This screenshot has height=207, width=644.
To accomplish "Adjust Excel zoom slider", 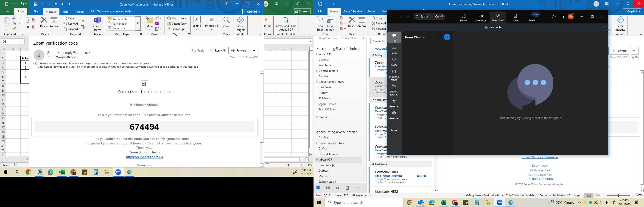I will (x=288, y=165).
